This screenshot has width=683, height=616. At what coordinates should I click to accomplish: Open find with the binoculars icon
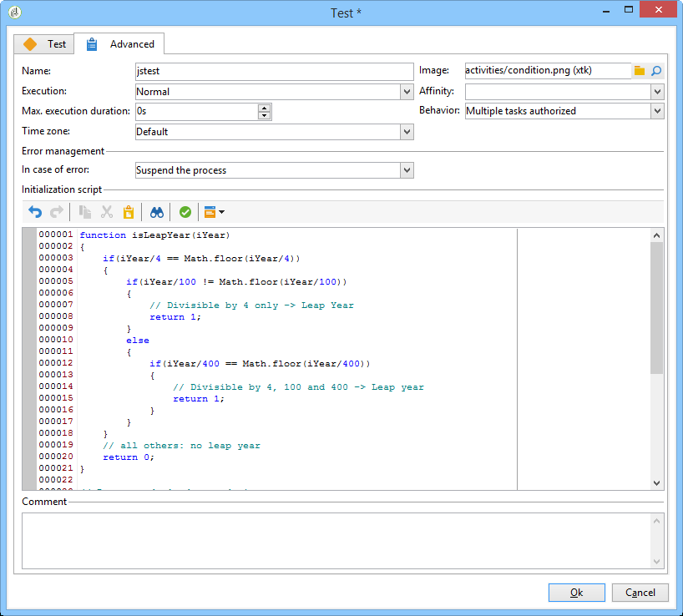click(156, 212)
